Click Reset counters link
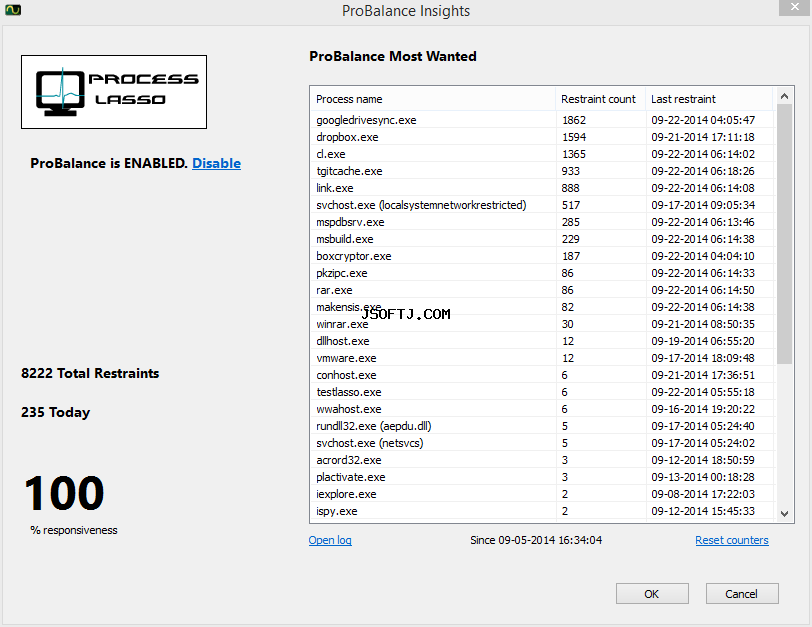812x627 pixels. [732, 540]
